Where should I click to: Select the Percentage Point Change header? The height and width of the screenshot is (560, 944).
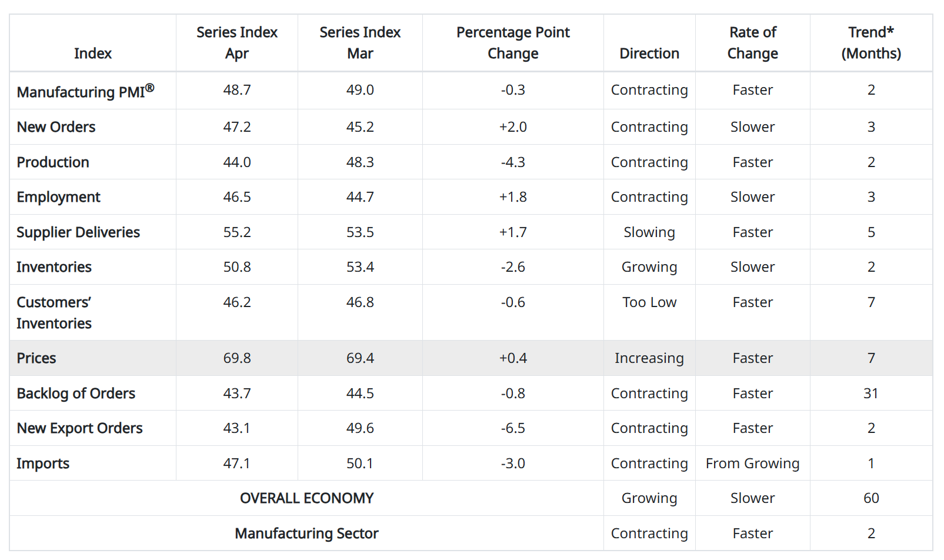tap(513, 42)
